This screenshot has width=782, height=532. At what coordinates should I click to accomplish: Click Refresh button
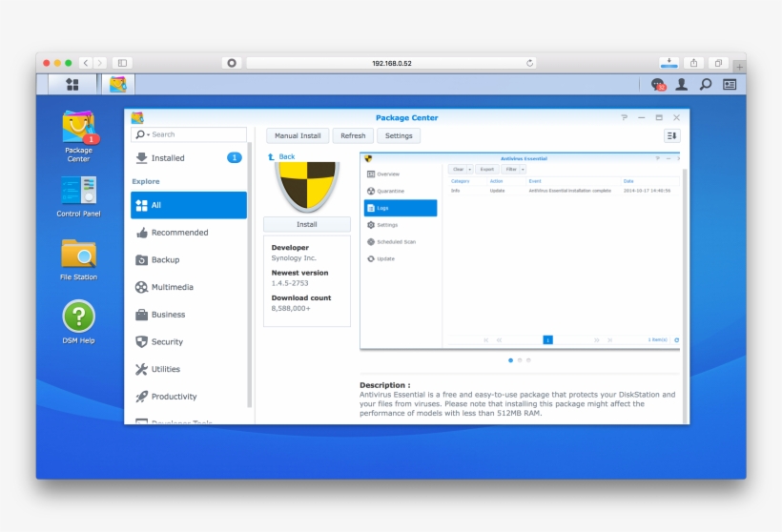353,135
